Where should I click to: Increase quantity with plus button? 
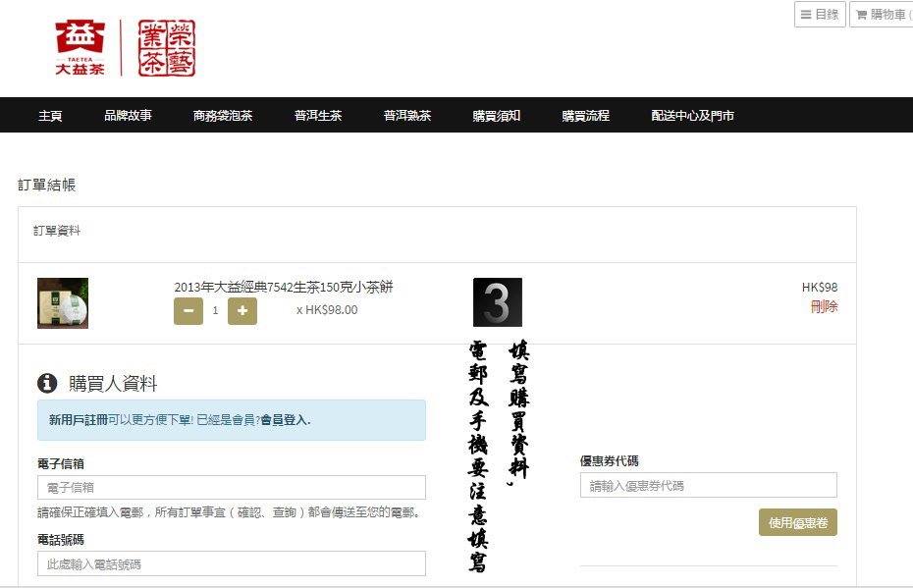coord(242,310)
